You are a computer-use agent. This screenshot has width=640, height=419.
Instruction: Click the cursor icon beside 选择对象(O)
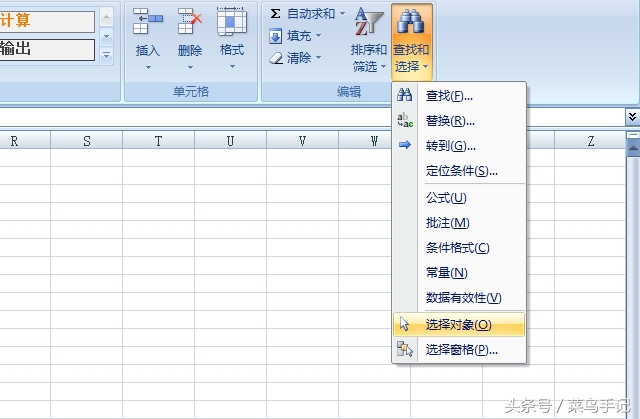point(404,324)
